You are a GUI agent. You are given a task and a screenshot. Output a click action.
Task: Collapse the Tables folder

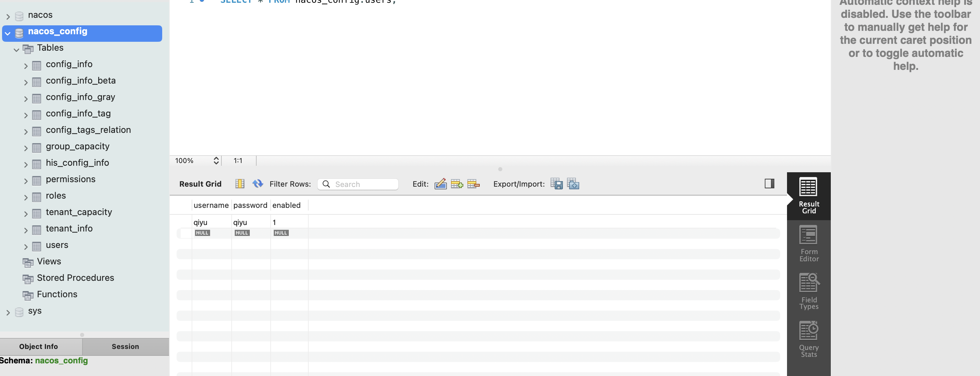pos(16,50)
